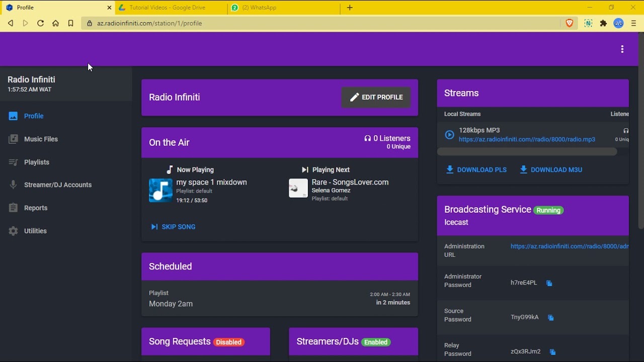644x362 pixels.
Task: Open the Icecast Administration URL link
Action: click(x=570, y=246)
